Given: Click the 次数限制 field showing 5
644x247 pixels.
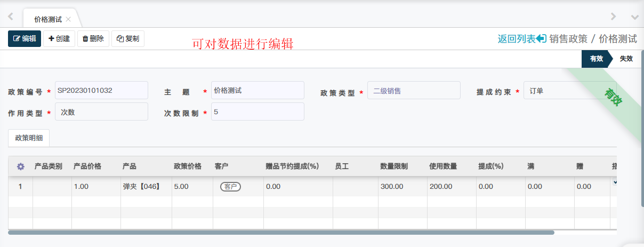Looking at the screenshot, I should click(257, 112).
